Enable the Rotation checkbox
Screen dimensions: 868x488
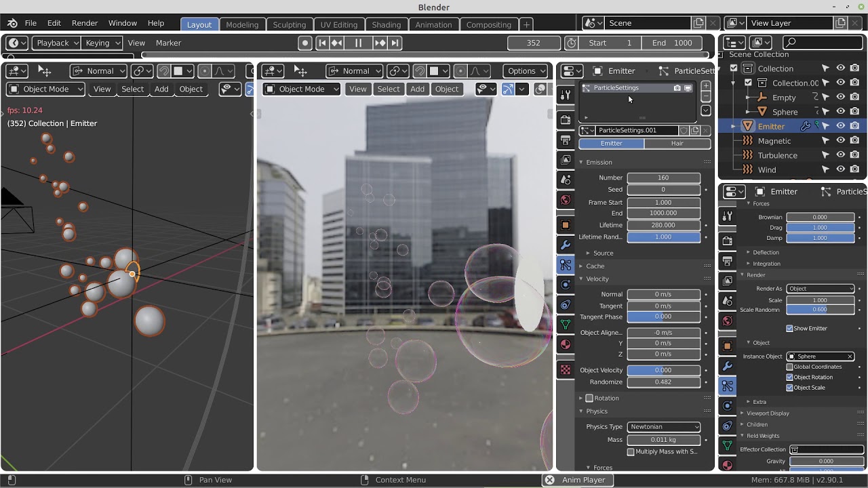(589, 399)
